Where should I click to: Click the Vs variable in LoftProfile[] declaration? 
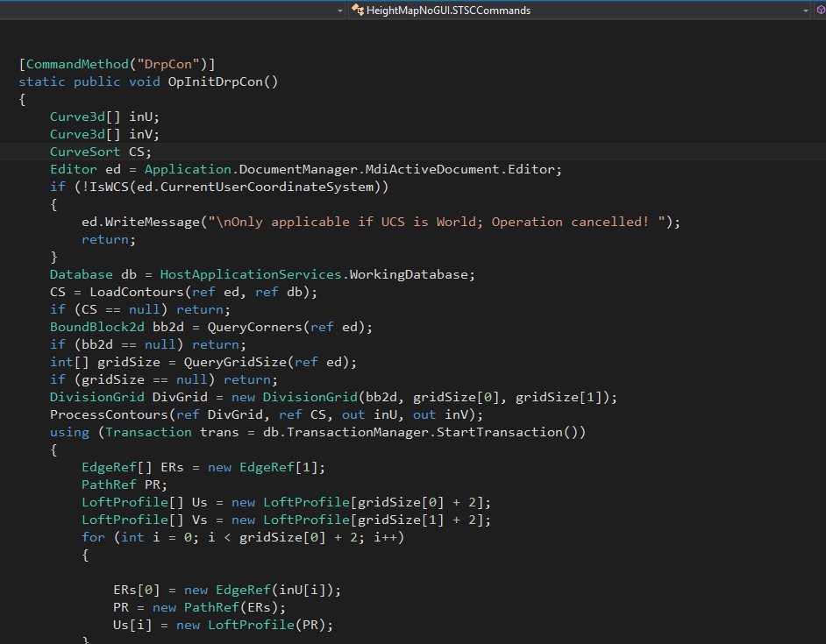(200, 520)
